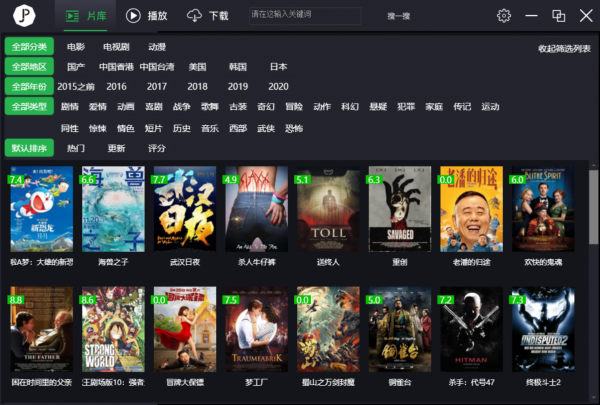Open the Undisputed 2 终极斗士2 poster
This screenshot has height=405, width=600.
point(543,329)
